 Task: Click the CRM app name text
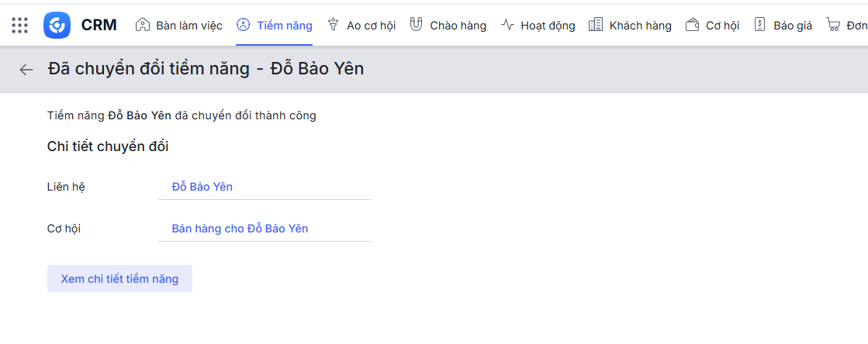tap(99, 25)
